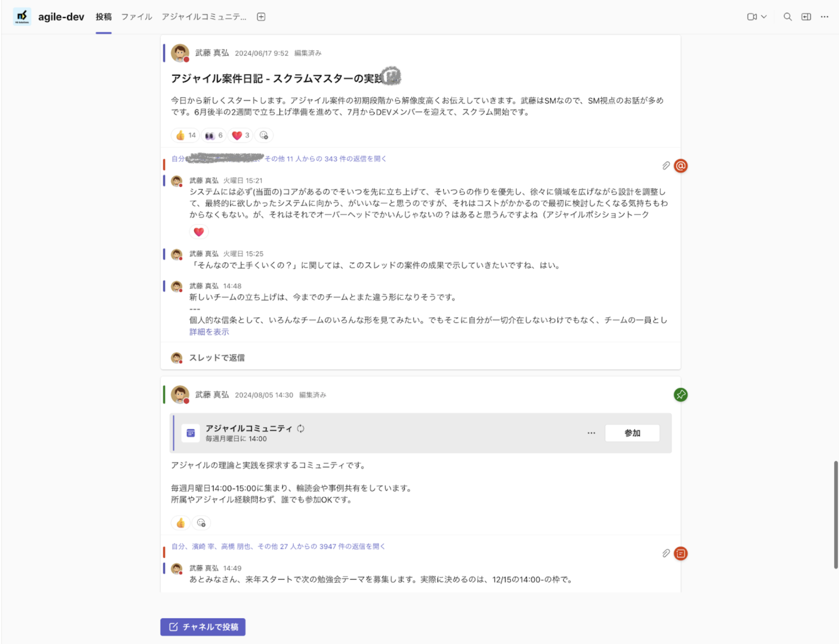Click the search magnifier icon
839x644 pixels.
pyautogui.click(x=787, y=17)
